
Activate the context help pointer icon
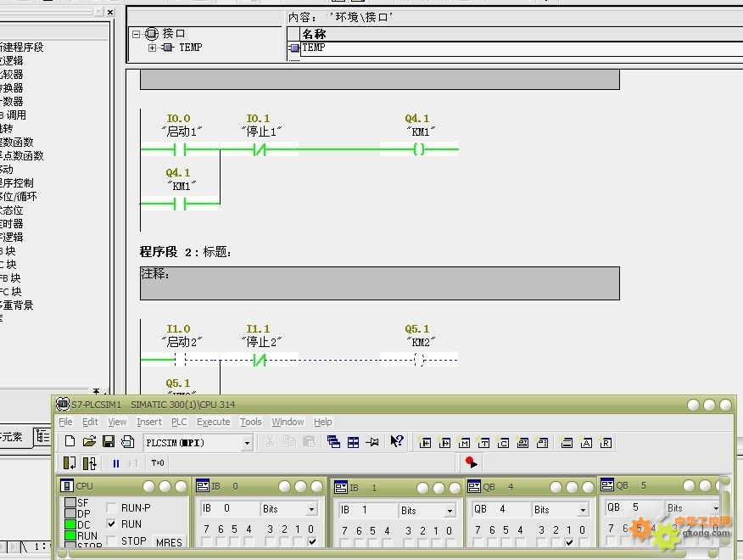pos(397,442)
